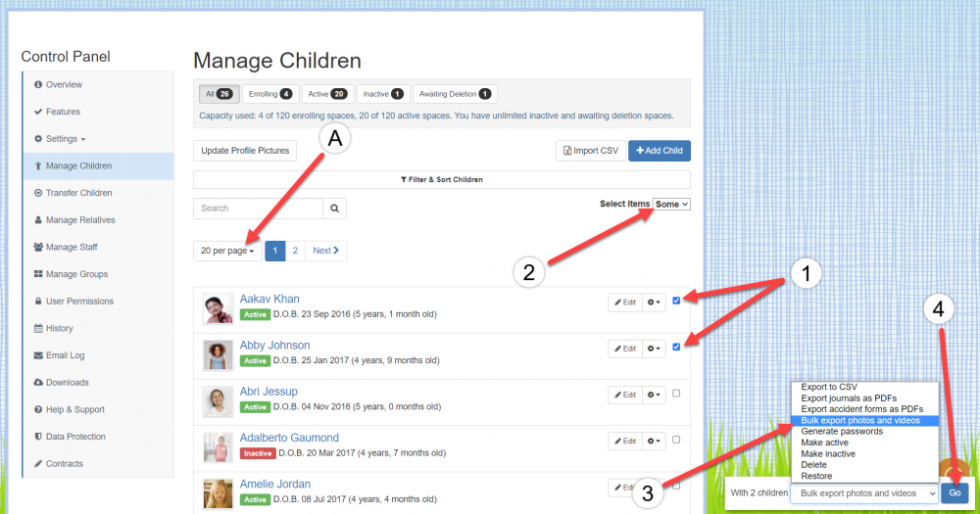This screenshot has width=980, height=514.
Task: Expand Filter & Sort Children panel
Action: (442, 180)
